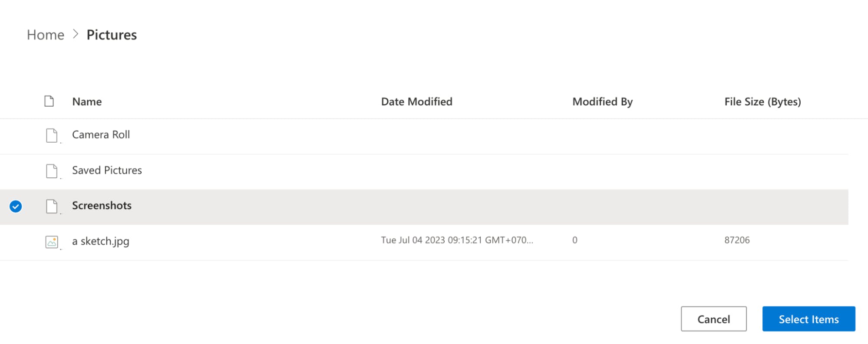Open the Saved Pictures folder
Screen dimensions: 868x344
tap(107, 170)
